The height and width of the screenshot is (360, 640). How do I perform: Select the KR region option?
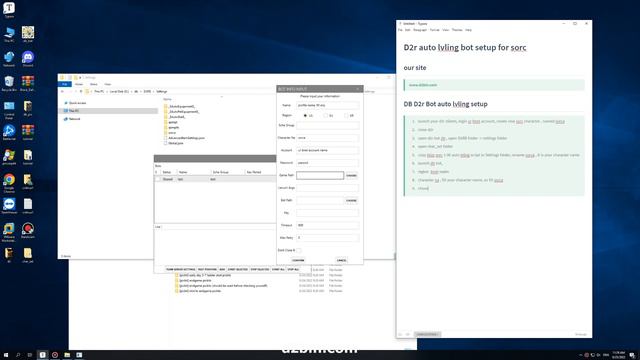(346, 116)
